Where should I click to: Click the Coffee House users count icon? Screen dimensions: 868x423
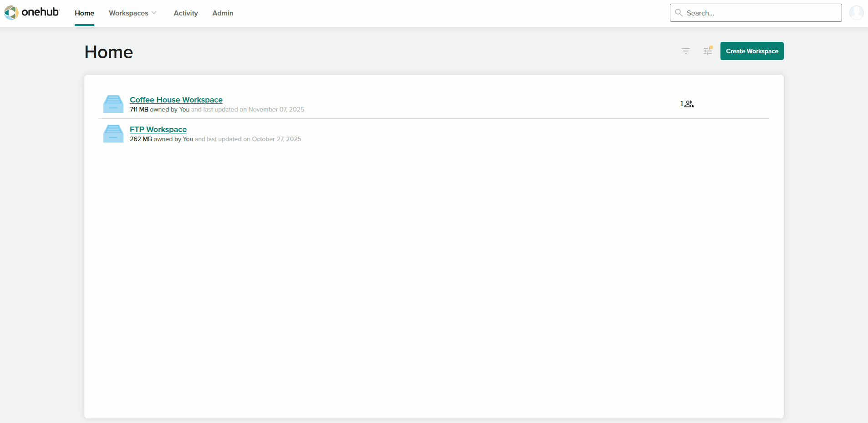pyautogui.click(x=687, y=104)
